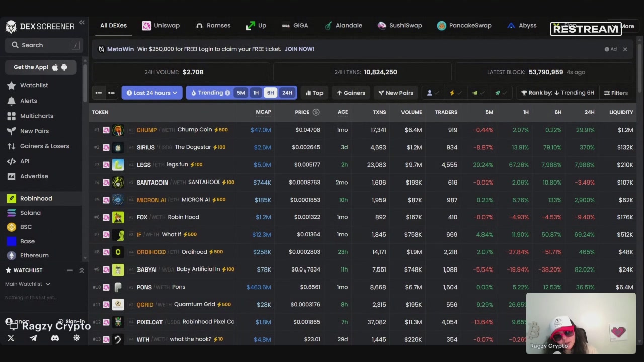Expand the Watchlist panel with the up chevrons

tap(82, 270)
